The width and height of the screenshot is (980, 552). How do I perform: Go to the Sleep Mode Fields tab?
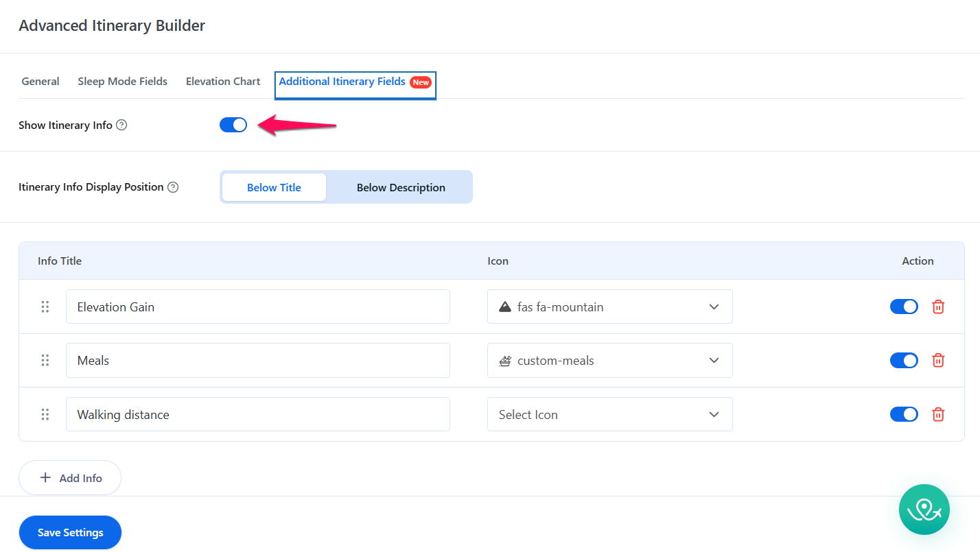[122, 81]
